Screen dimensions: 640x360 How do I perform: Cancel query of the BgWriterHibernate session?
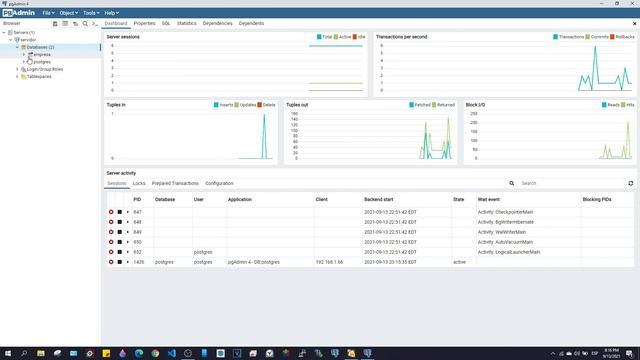coord(120,222)
